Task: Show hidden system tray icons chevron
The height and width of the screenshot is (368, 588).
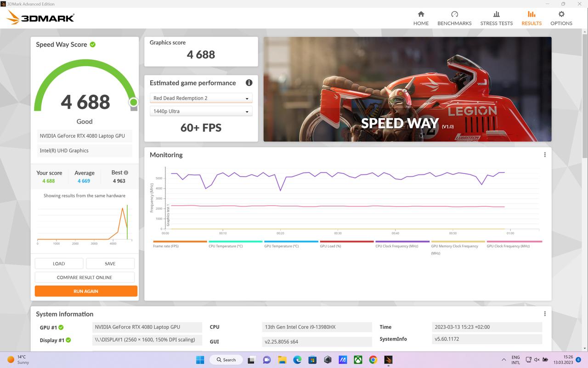Action: [x=504, y=360]
